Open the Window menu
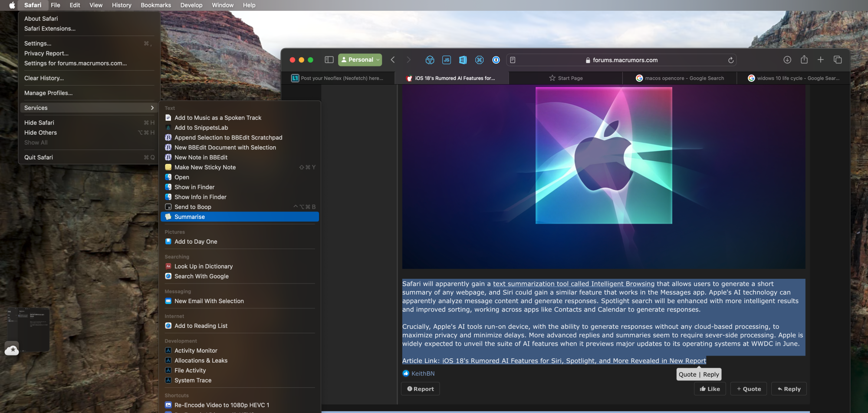868x413 pixels. click(x=223, y=5)
